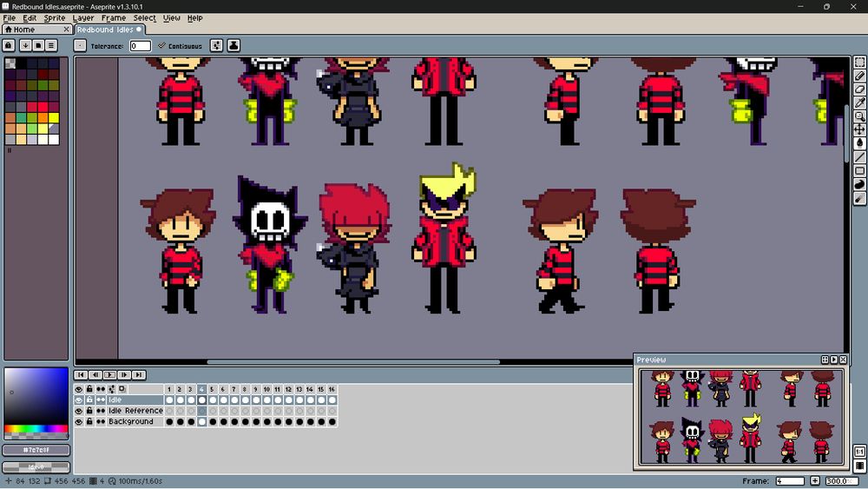Center the Preview window view

(825, 360)
